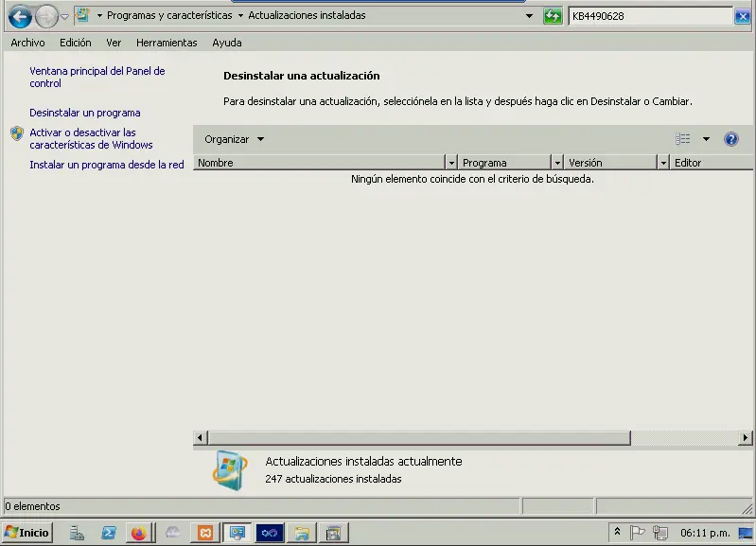Expand the arrow before Programas y características

99,15
